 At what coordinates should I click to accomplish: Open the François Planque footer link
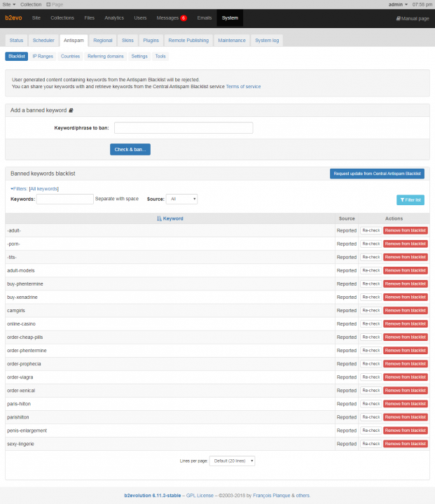(x=272, y=496)
